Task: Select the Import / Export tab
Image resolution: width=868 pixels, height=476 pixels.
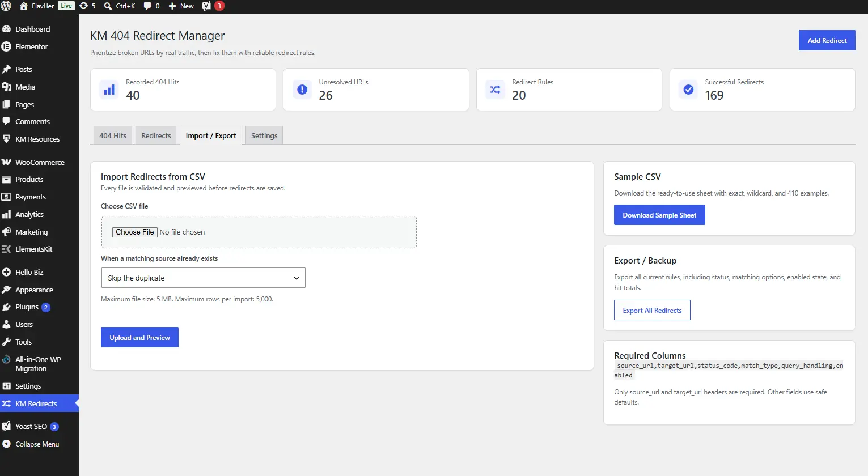Action: [211, 135]
